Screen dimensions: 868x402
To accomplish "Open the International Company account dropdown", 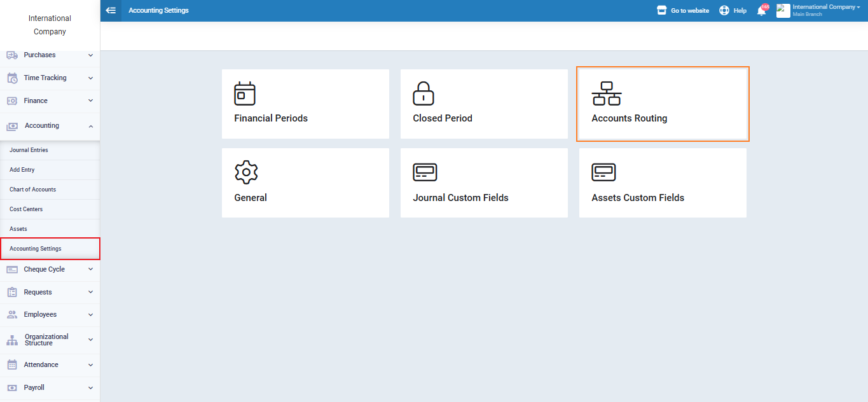I will click(825, 10).
